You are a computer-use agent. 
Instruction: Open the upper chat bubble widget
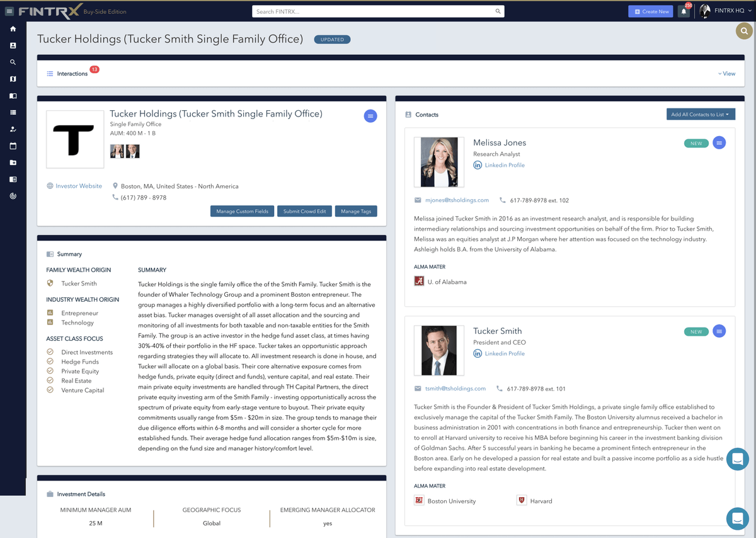737,459
